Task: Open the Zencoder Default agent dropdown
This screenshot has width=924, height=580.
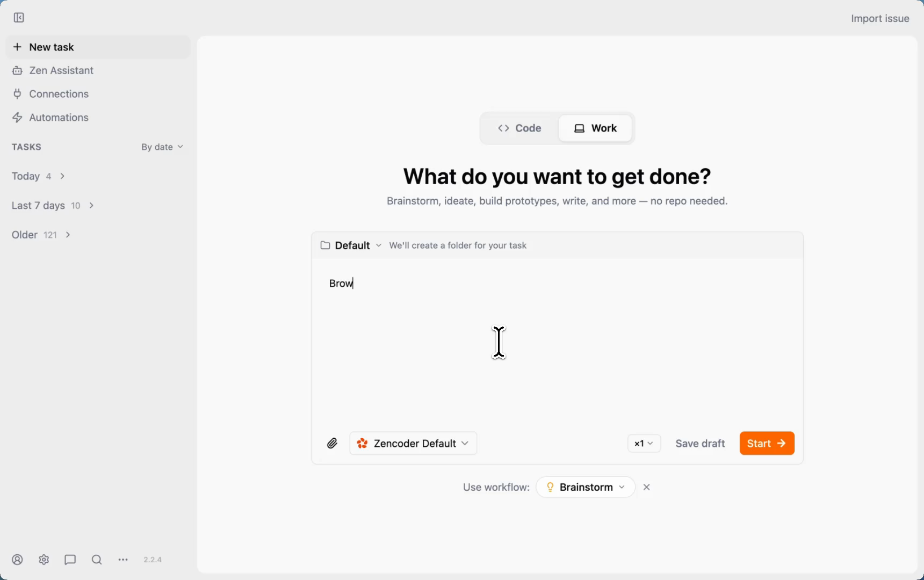Action: pos(413,444)
